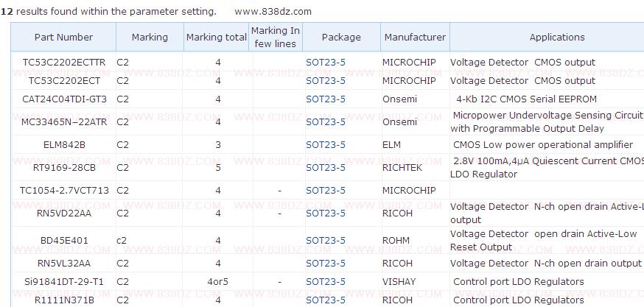Image resolution: width=644 pixels, height=307 pixels.
Task: Click the Marking column header
Action: 150,37
